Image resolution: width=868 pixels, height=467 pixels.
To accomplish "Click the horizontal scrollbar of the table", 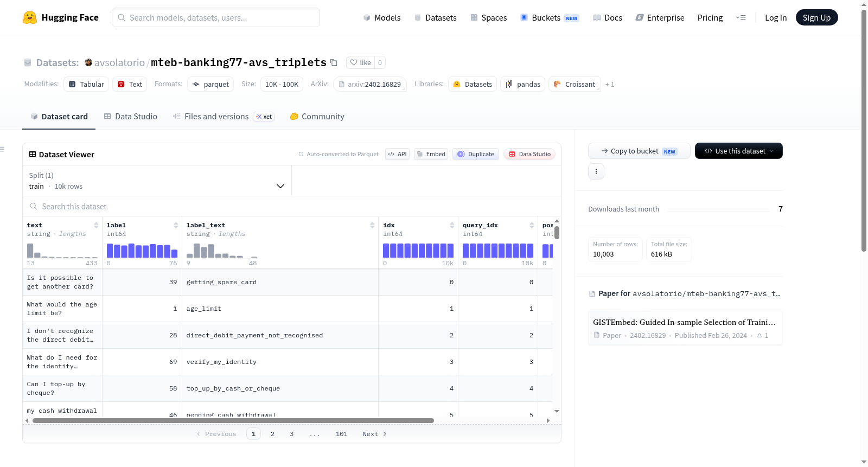I will (x=233, y=420).
